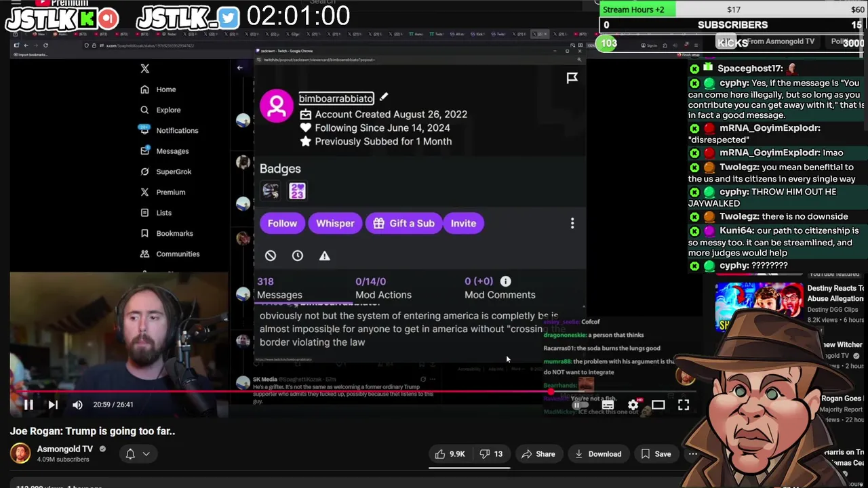This screenshot has height=488, width=868.
Task: Open the Asmongold TV channel name link
Action: (64, 449)
